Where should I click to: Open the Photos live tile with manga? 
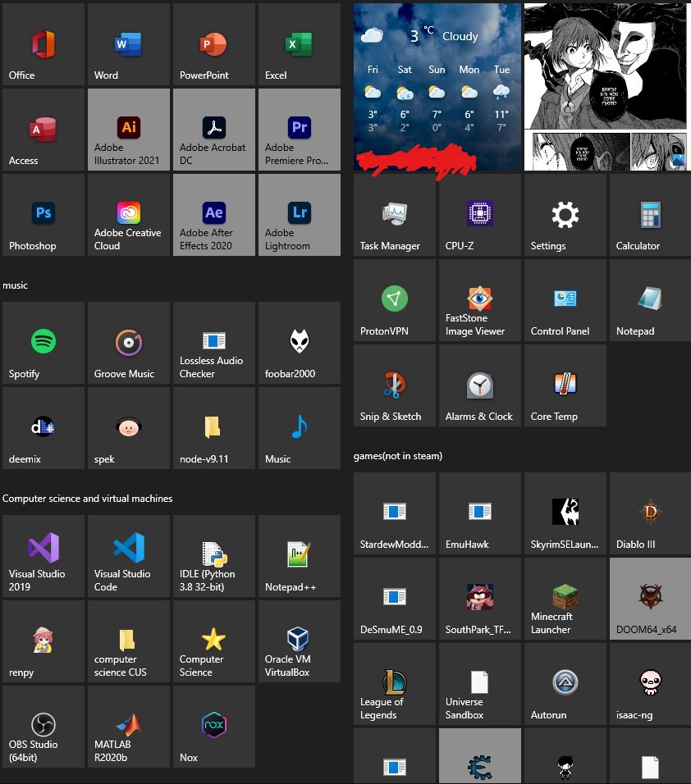pyautogui.click(x=607, y=87)
